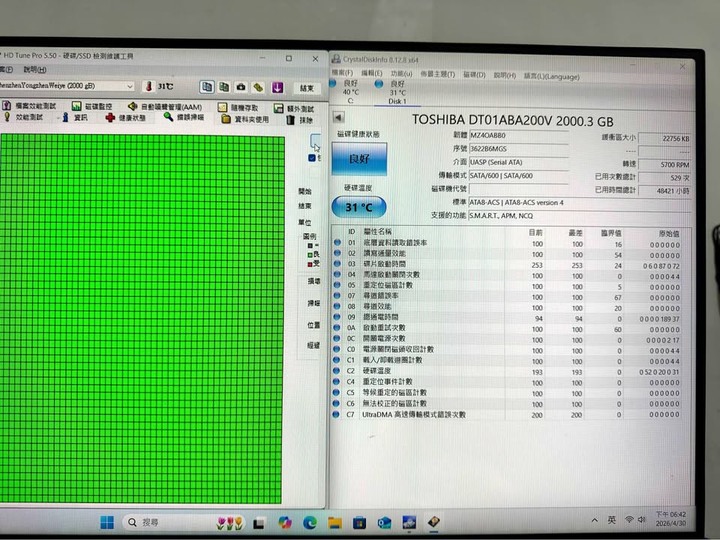Click the 31 °C temperature button
720x540 pixels.
tap(359, 208)
